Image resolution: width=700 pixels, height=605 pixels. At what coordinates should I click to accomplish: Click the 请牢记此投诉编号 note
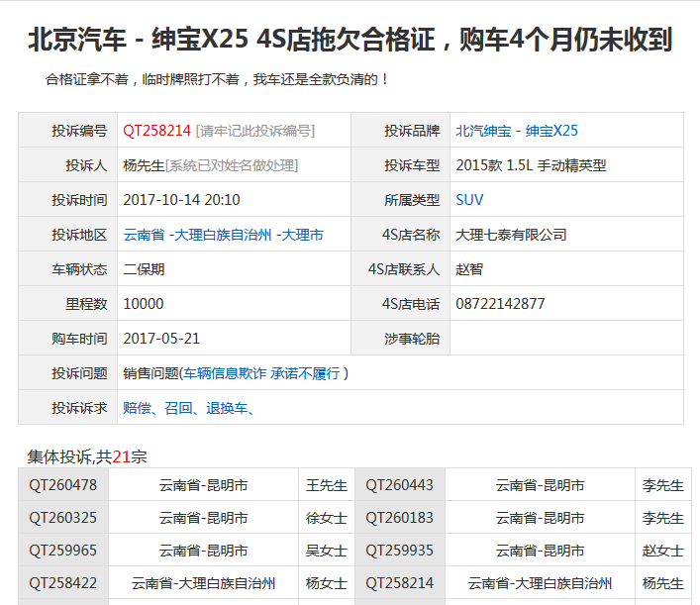[x=255, y=131]
